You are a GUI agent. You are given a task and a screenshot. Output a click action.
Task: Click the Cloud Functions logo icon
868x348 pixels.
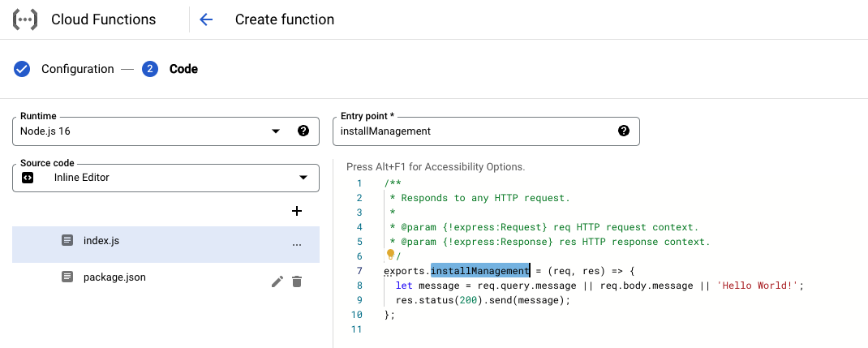point(25,19)
